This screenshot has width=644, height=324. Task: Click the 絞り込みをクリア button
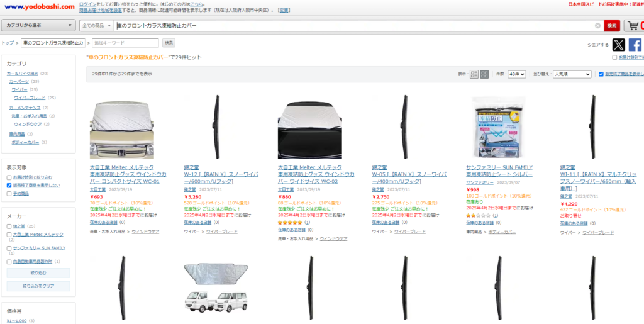click(38, 286)
